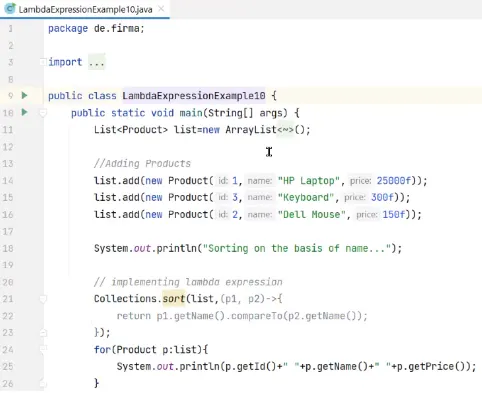The image size is (482, 393).
Task: Close the LambdaExpressionExample10.java tab
Action: point(161,9)
